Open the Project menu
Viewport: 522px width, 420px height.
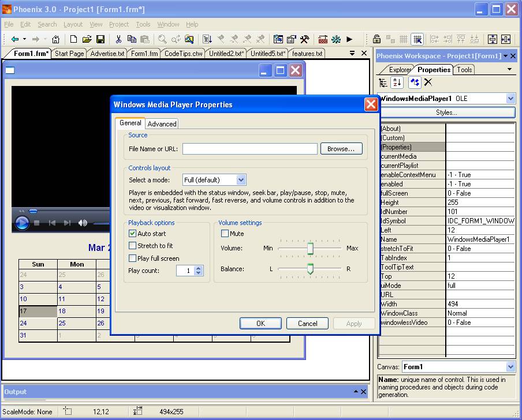[119, 24]
